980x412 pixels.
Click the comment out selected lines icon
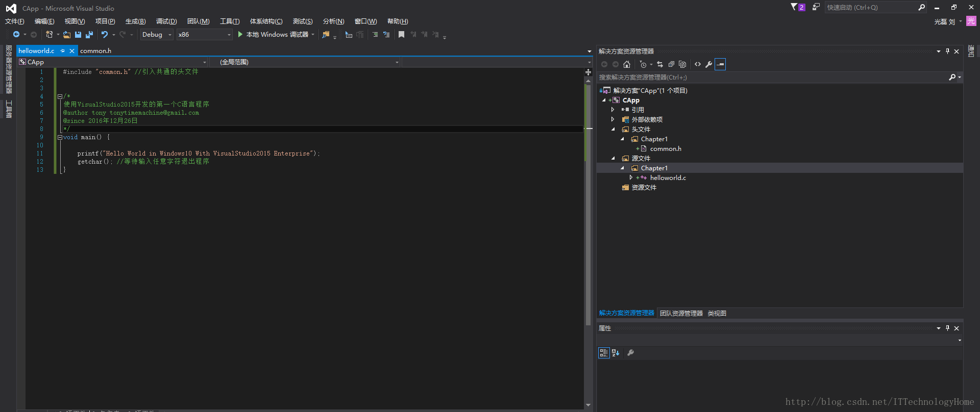coord(375,35)
